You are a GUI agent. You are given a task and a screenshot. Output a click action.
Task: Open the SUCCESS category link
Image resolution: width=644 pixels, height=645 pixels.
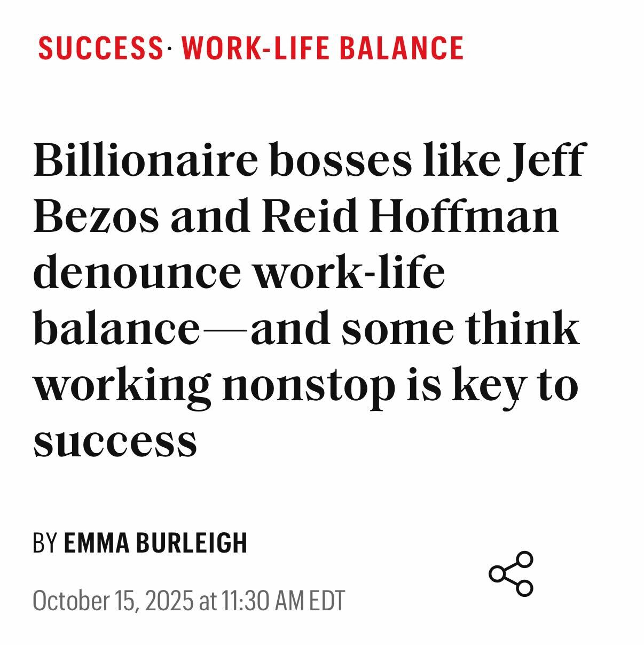[100, 48]
